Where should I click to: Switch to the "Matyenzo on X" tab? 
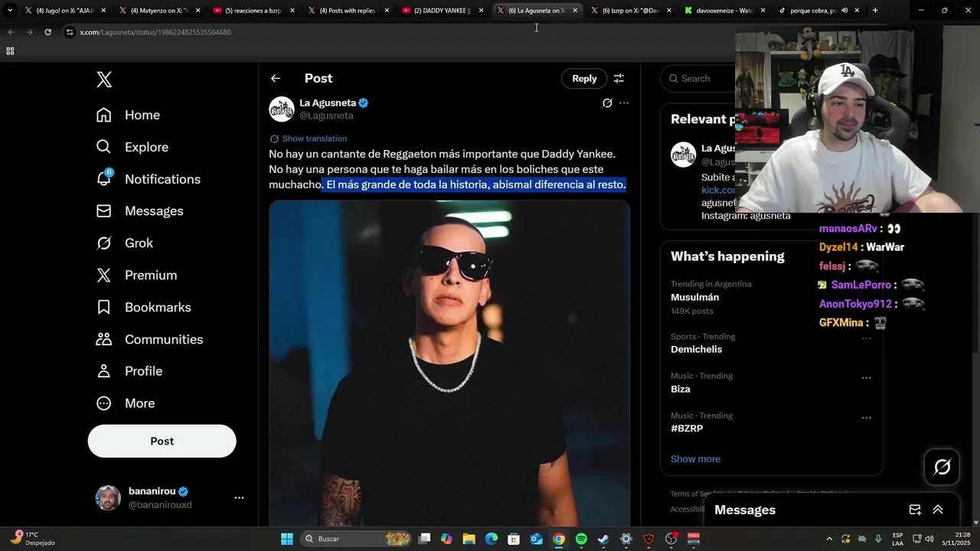159,11
